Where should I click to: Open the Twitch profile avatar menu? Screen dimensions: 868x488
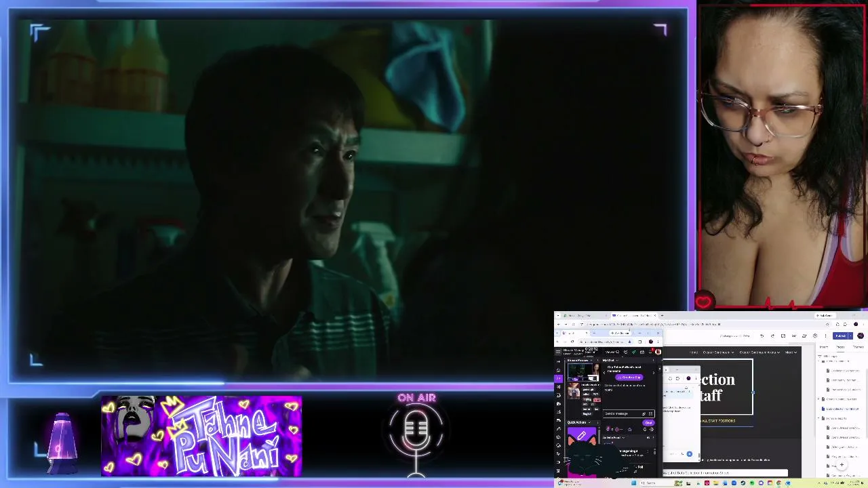pyautogui.click(x=657, y=352)
